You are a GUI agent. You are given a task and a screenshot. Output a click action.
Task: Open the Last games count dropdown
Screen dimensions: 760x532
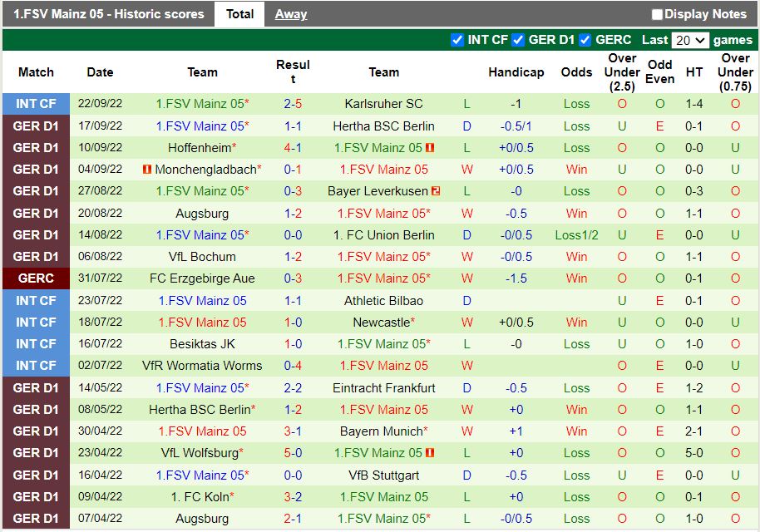pyautogui.click(x=693, y=39)
